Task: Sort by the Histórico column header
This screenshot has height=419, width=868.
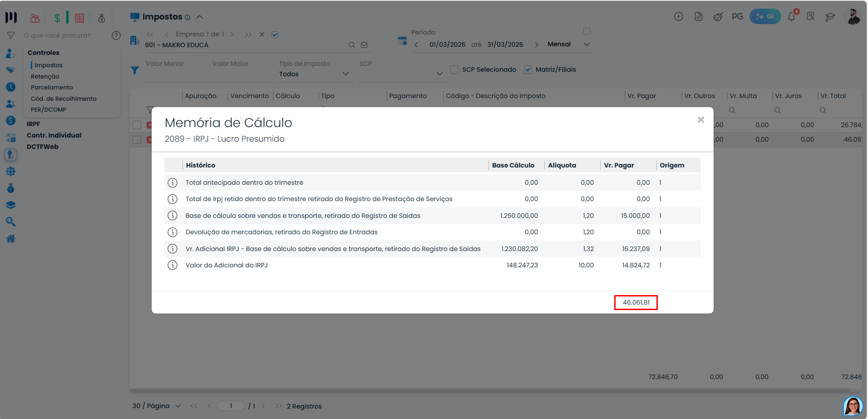Action: tap(201, 165)
